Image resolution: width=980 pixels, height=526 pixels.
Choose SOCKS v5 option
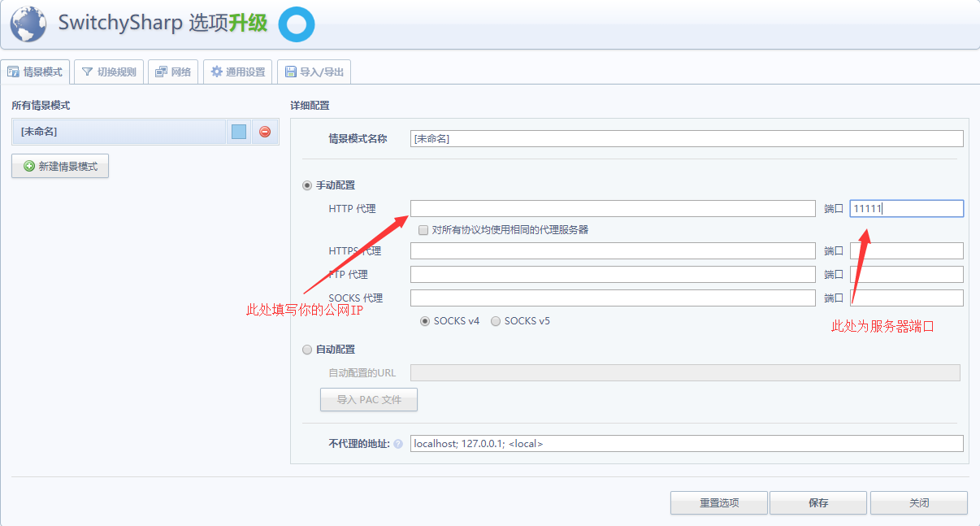point(496,321)
